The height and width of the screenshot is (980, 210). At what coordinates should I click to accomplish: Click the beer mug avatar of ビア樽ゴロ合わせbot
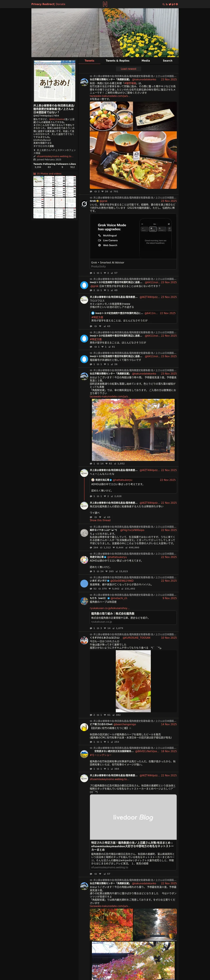84,727
